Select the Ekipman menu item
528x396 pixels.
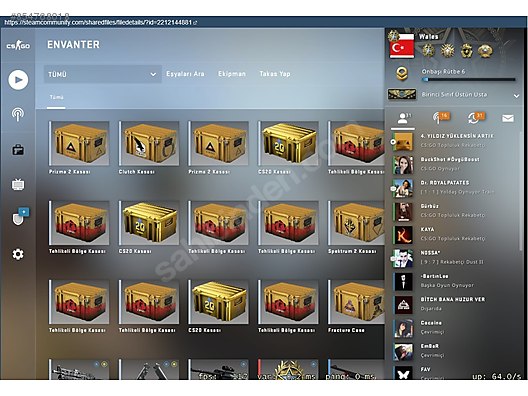pos(232,74)
